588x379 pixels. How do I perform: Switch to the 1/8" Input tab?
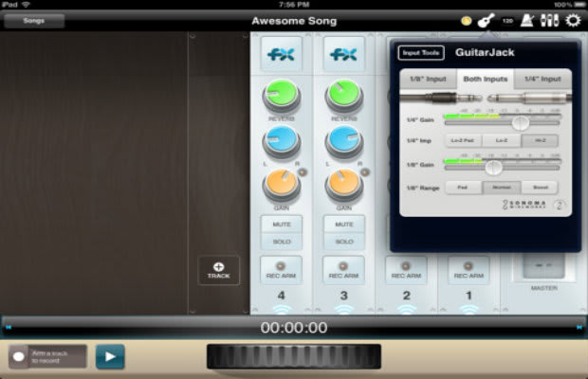point(428,79)
